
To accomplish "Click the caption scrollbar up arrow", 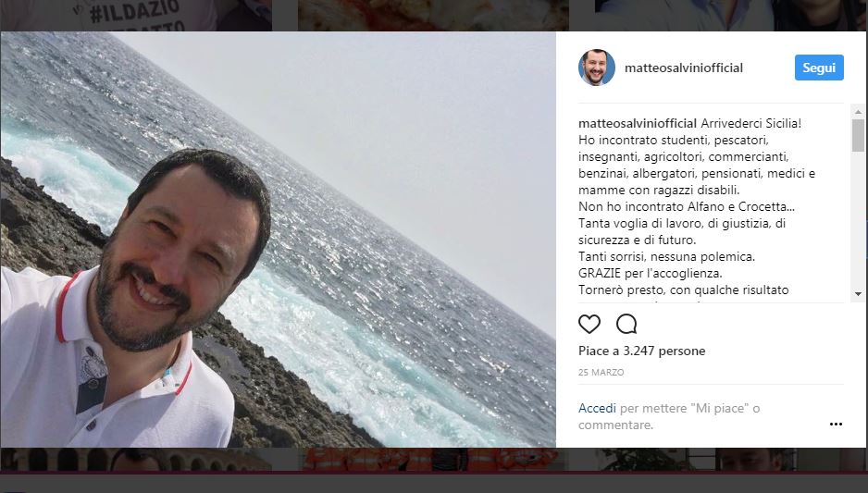I will coord(858,112).
